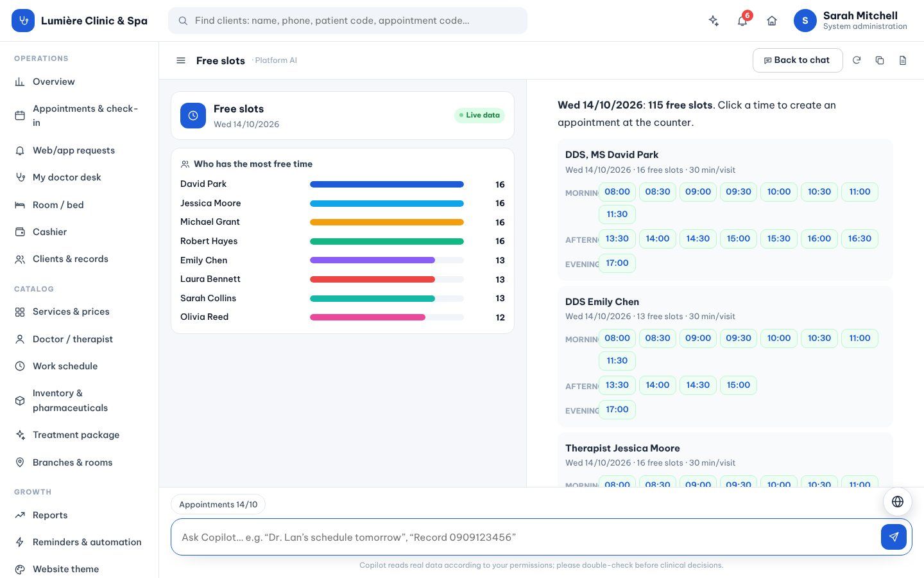Click the blue clock icon on Free slots card
The width and height of the screenshot is (924, 578).
(x=193, y=116)
